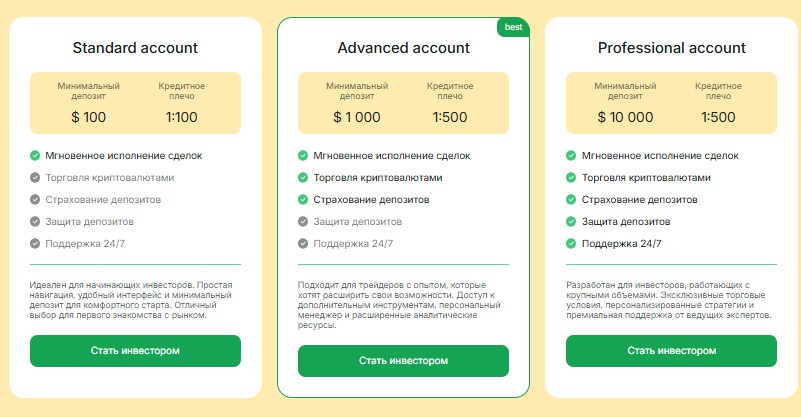The height and width of the screenshot is (417, 801).
Task: Click Standard account's Стать инвестором button
Action: [135, 351]
